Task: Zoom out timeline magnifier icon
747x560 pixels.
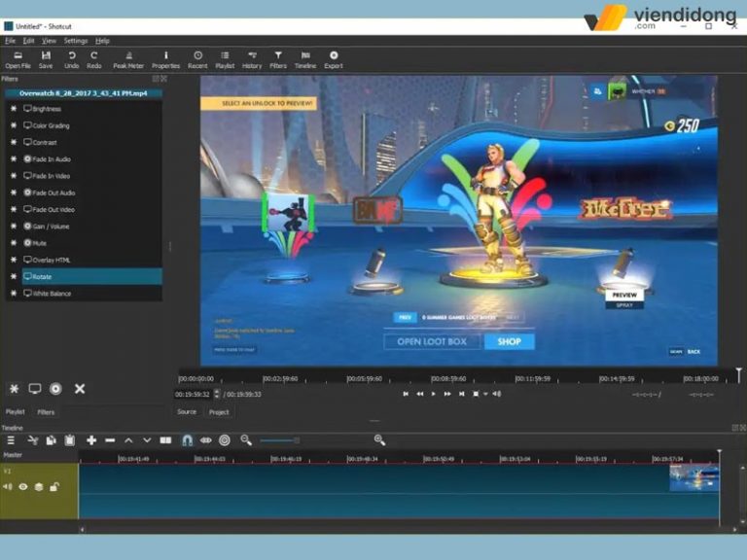Action: pyautogui.click(x=246, y=440)
